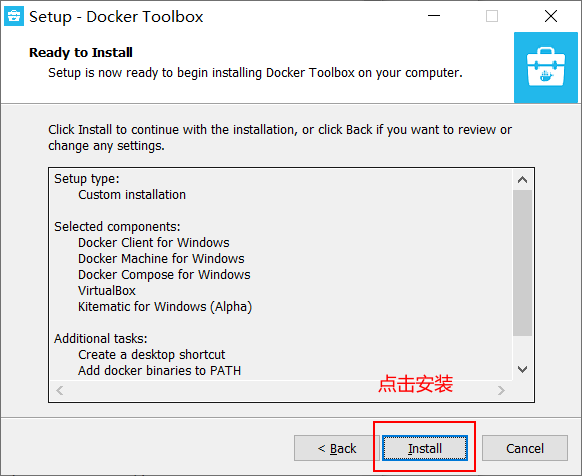Screen dimensions: 582x476
Task: Cancel the Docker Toolbox setup
Action: point(524,448)
